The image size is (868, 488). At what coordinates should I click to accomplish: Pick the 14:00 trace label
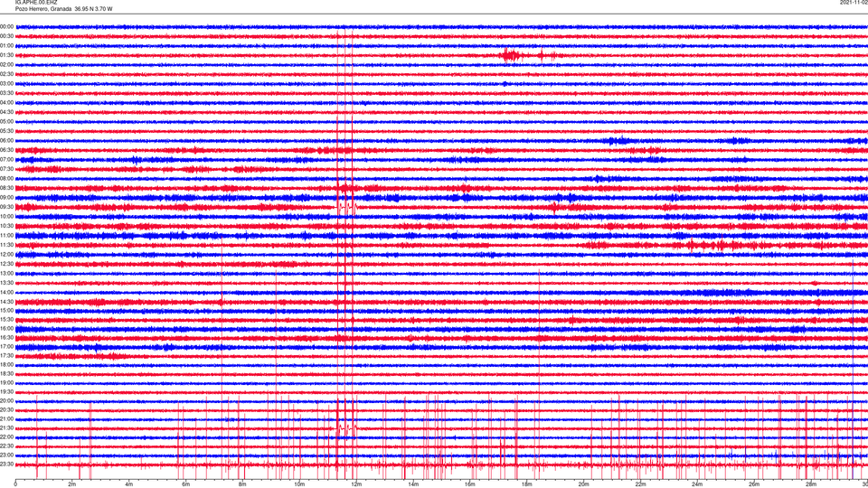[7, 292]
